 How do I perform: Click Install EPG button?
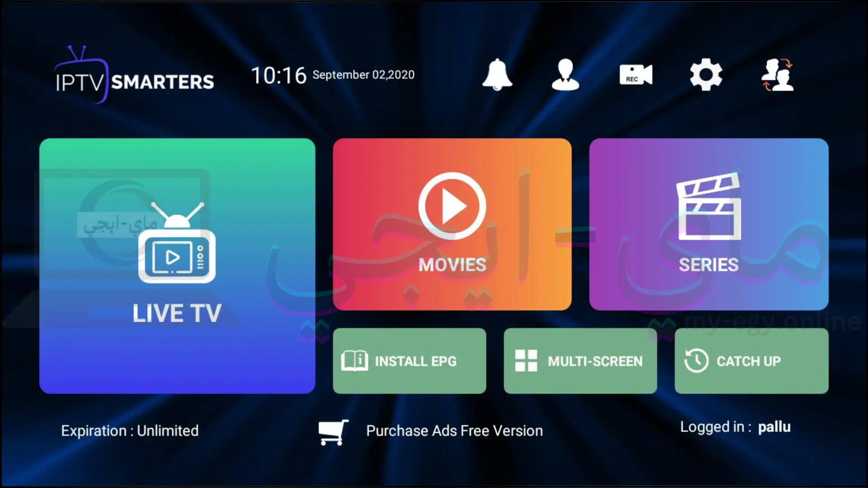(410, 361)
